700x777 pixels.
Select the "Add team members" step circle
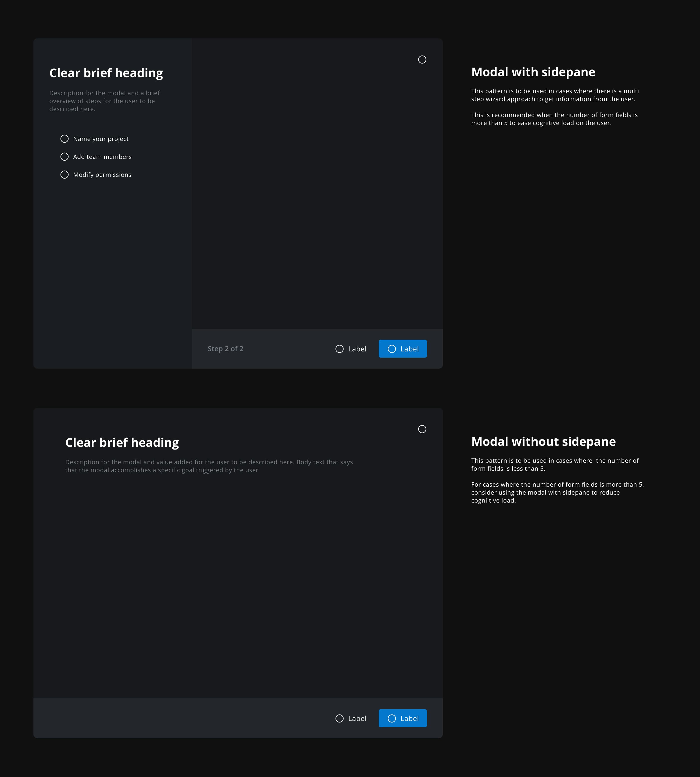point(65,156)
